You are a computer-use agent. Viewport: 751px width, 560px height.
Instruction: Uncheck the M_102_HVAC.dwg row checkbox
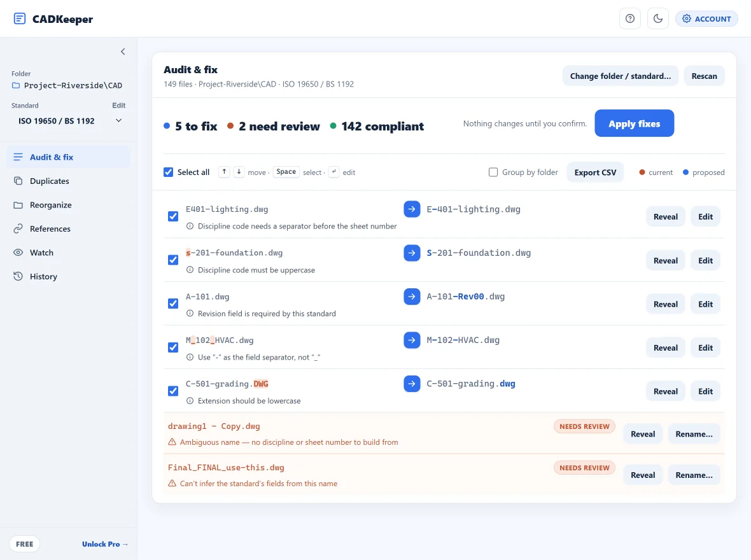coord(173,347)
